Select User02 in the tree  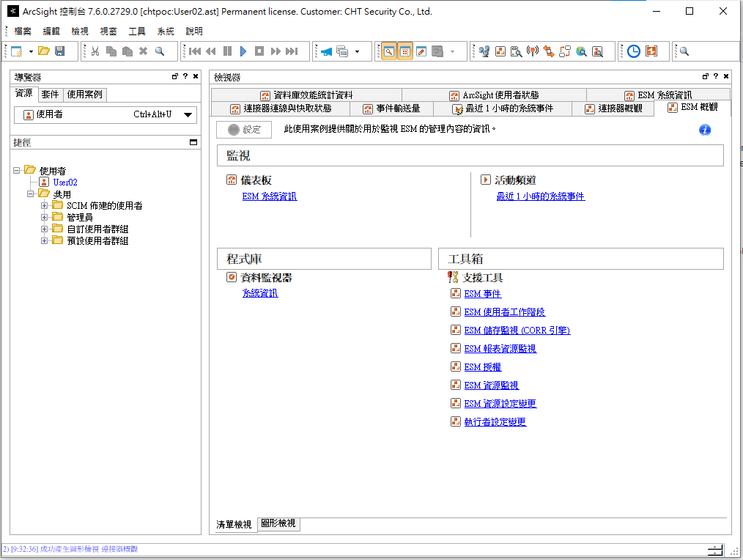point(65,182)
